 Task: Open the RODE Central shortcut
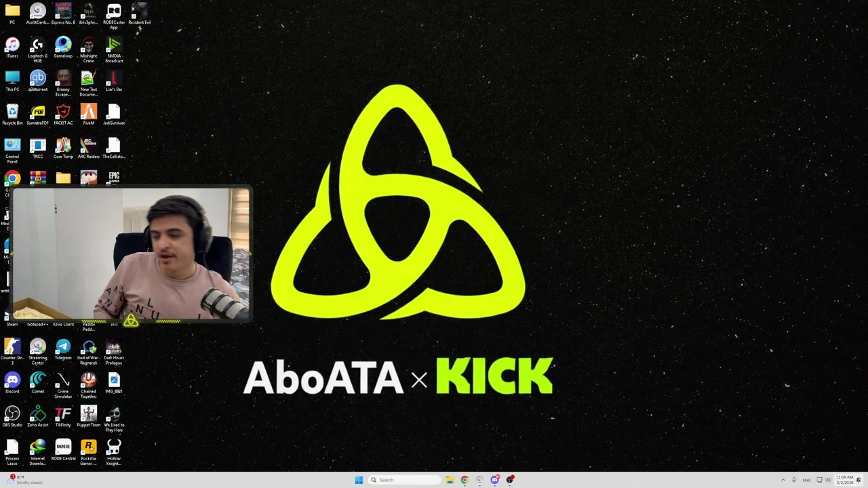point(63,450)
